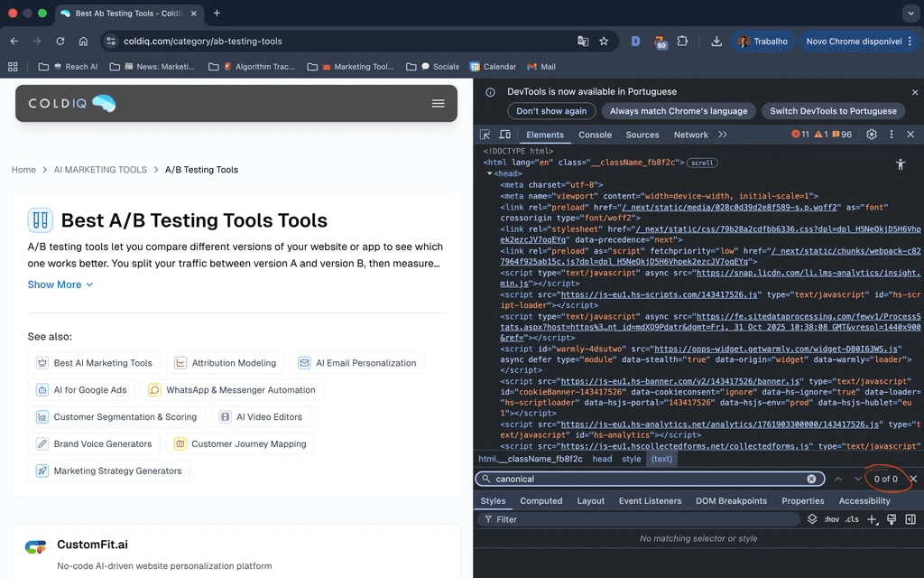924x578 pixels.
Task: View site information icon in address bar
Action: 111,42
